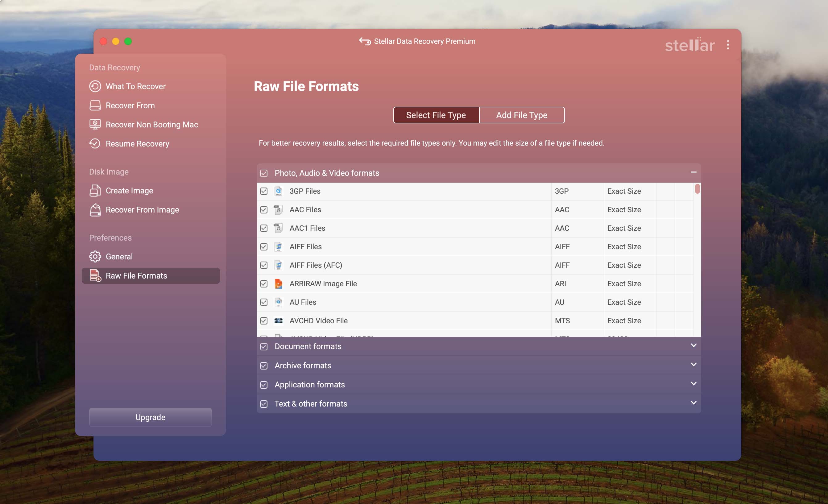Click the What To Recover sidebar icon

point(95,86)
